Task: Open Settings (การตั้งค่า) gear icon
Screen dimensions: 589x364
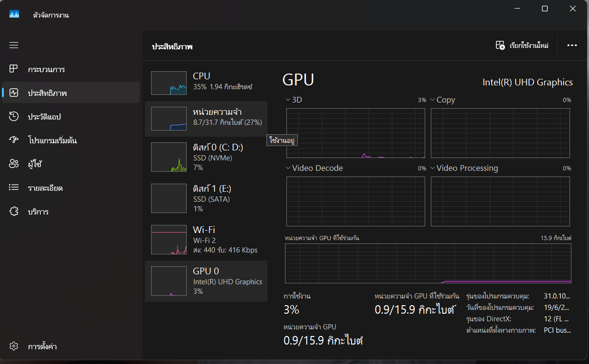Action: [14, 346]
